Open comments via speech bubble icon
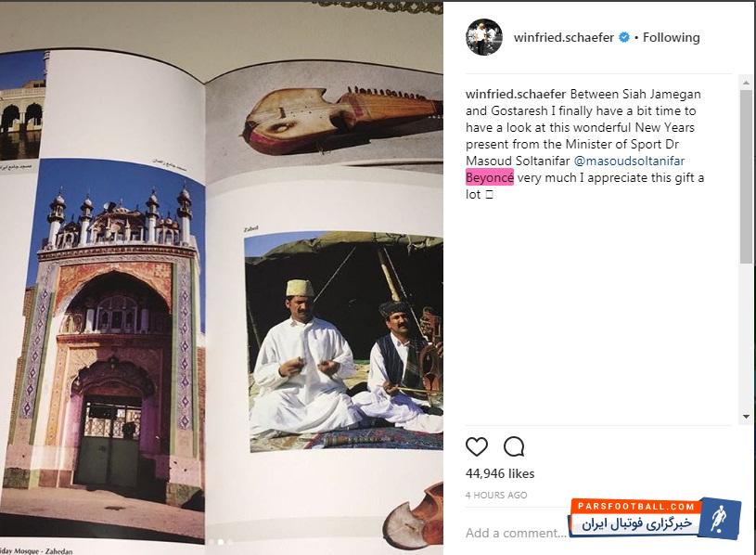The width and height of the screenshot is (756, 555). 514,446
